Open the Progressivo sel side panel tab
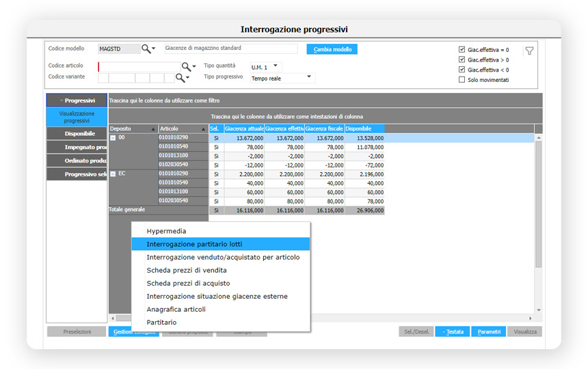The height and width of the screenshot is (369, 588). (x=77, y=174)
